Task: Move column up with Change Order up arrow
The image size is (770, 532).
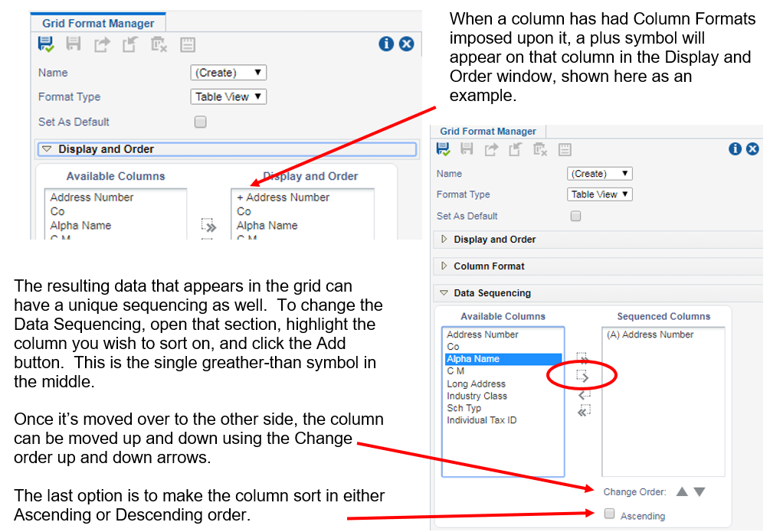Action: [x=682, y=492]
